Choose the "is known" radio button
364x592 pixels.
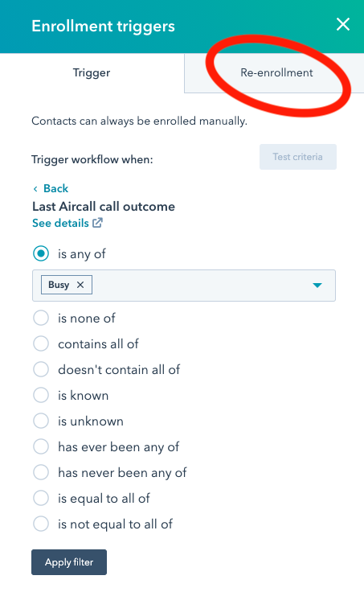click(41, 395)
